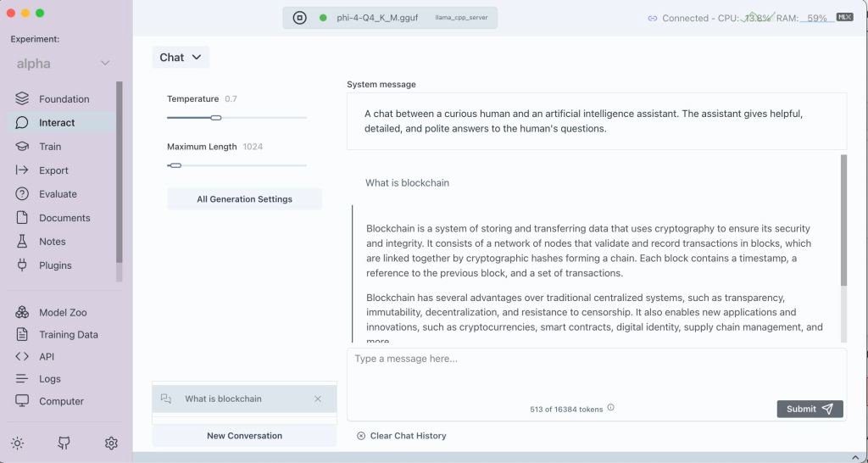The width and height of the screenshot is (868, 463).
Task: Edit the System message text box
Action: pyautogui.click(x=597, y=121)
